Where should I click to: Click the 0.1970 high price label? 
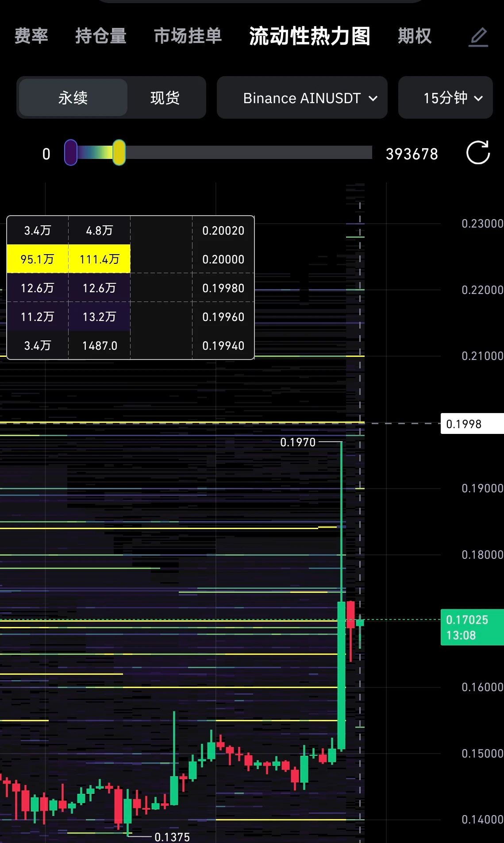[298, 442]
